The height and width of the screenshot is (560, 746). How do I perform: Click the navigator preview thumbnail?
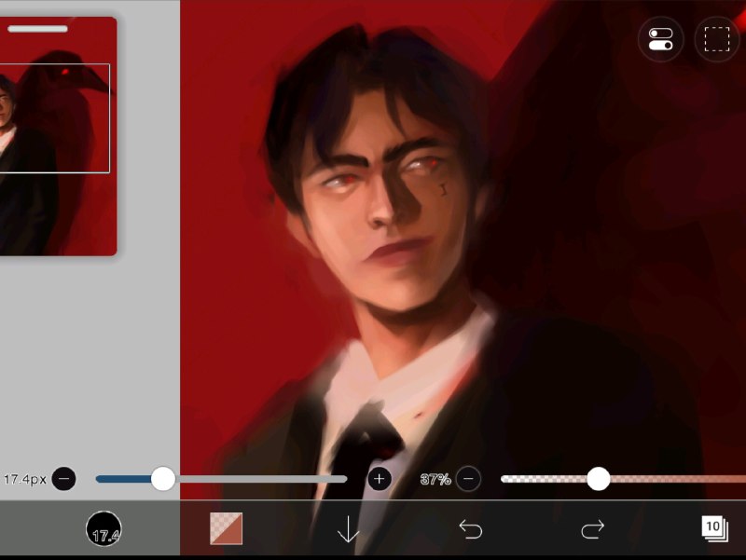pos(58,136)
